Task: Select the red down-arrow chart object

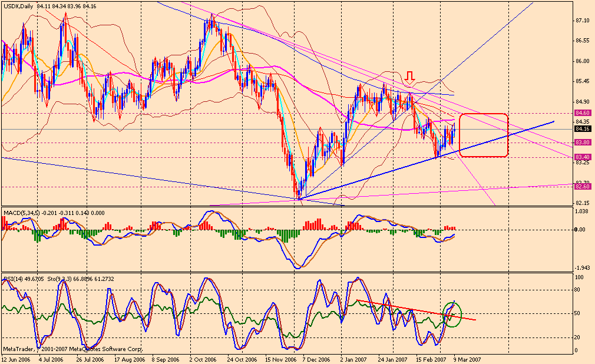Action: click(410, 77)
